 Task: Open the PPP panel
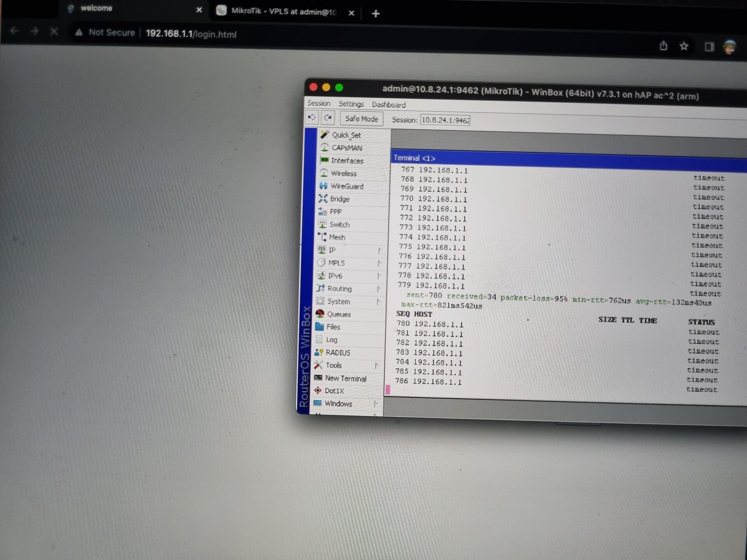click(x=336, y=212)
